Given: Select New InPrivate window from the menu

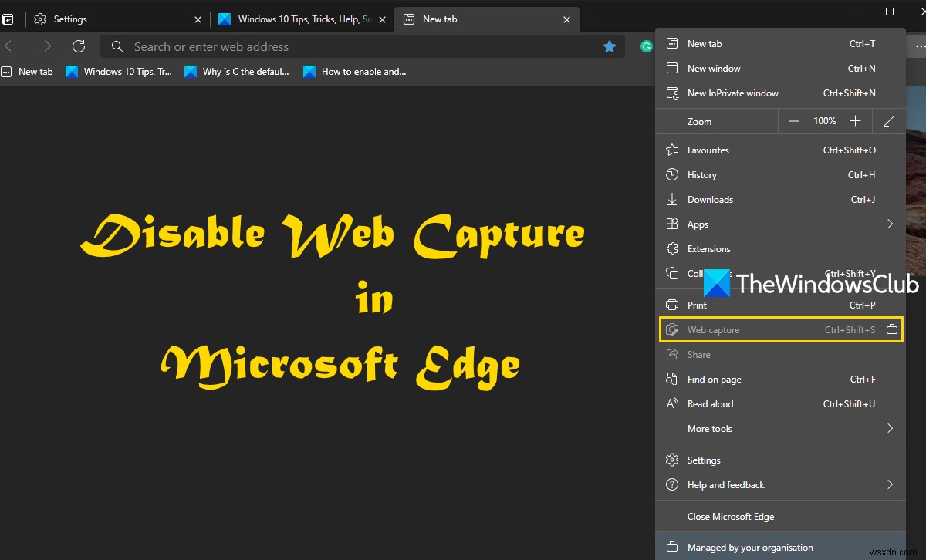Looking at the screenshot, I should pyautogui.click(x=732, y=93).
